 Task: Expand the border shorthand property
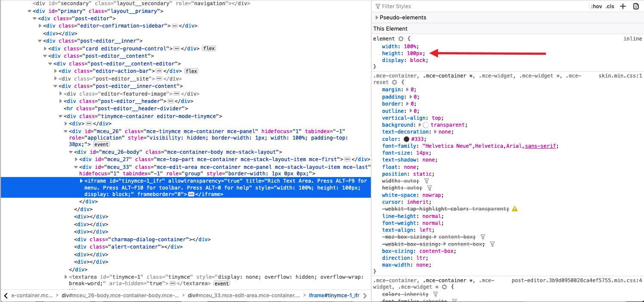click(408, 104)
